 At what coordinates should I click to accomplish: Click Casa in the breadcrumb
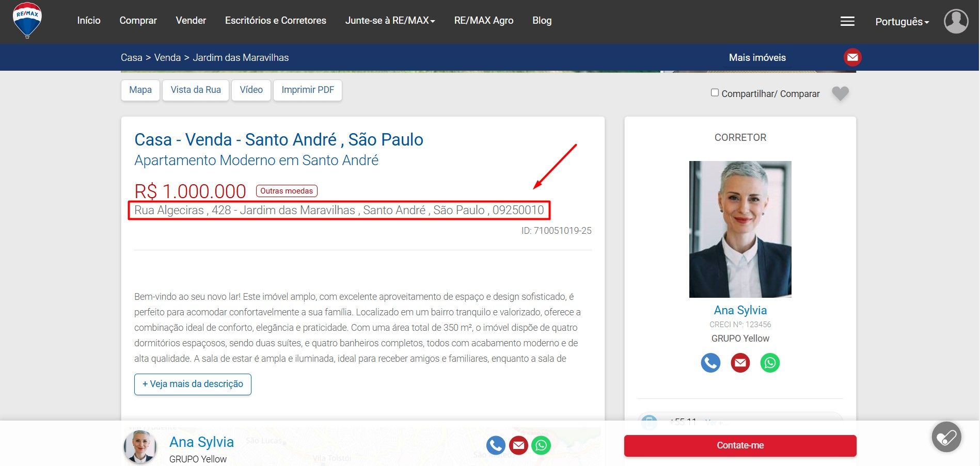(x=132, y=58)
